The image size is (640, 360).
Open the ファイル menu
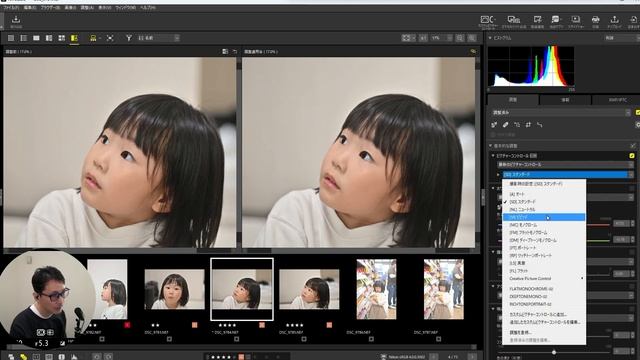pyautogui.click(x=11, y=8)
